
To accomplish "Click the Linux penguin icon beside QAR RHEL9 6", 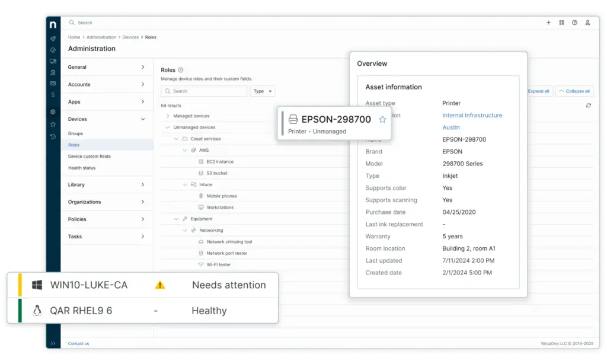I will coord(37,311).
